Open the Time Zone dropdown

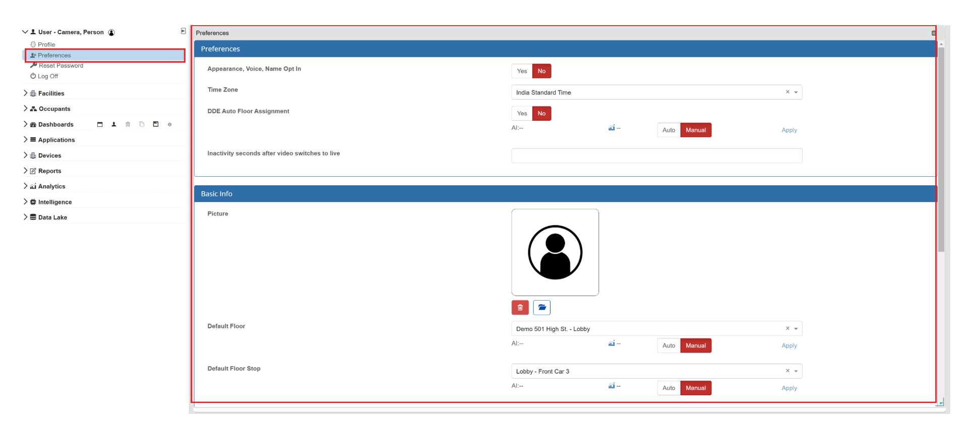click(x=796, y=92)
